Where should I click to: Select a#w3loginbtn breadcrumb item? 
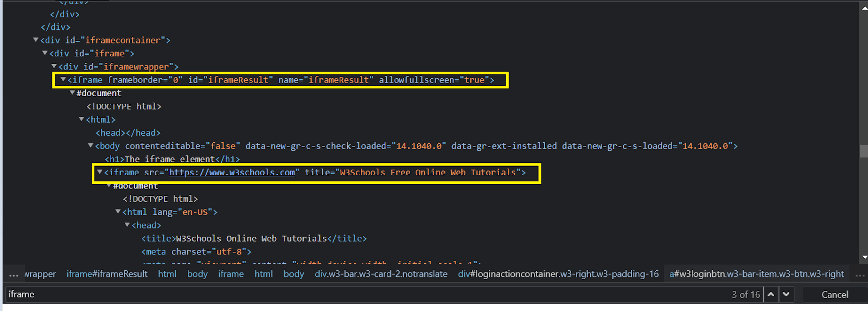[756, 274]
